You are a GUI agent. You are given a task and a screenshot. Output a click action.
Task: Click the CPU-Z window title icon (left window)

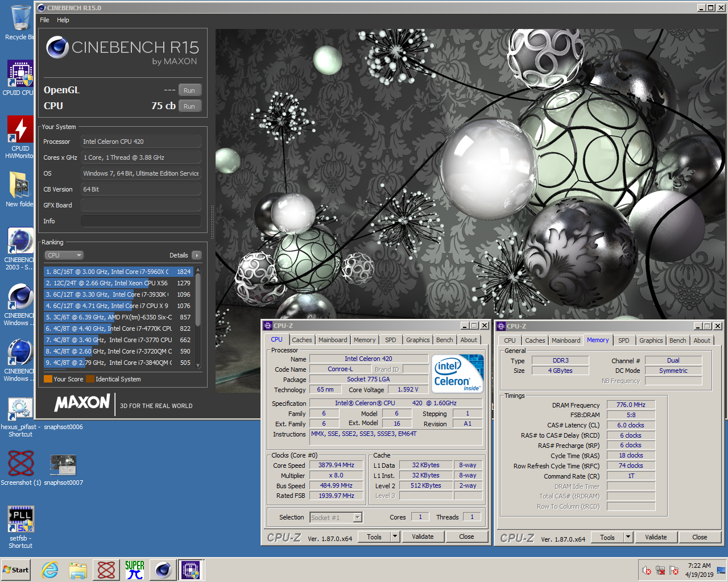(268, 326)
